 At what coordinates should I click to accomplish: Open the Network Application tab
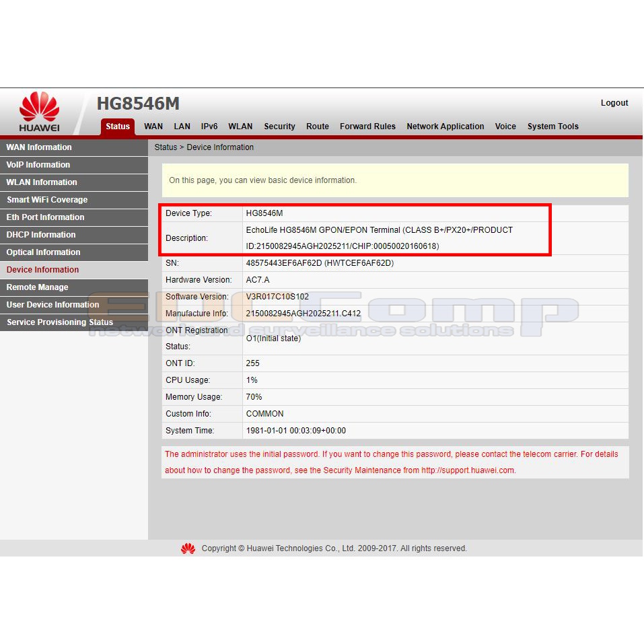click(x=445, y=127)
